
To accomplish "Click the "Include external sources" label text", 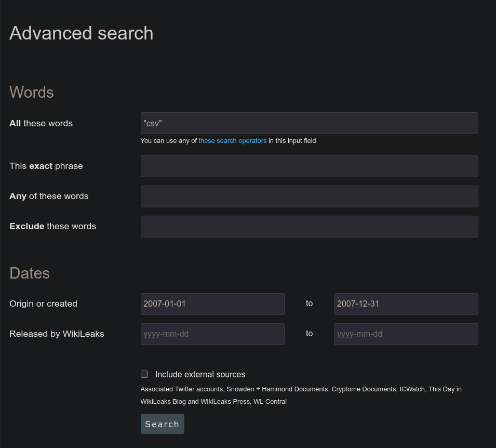I will pyautogui.click(x=200, y=375).
